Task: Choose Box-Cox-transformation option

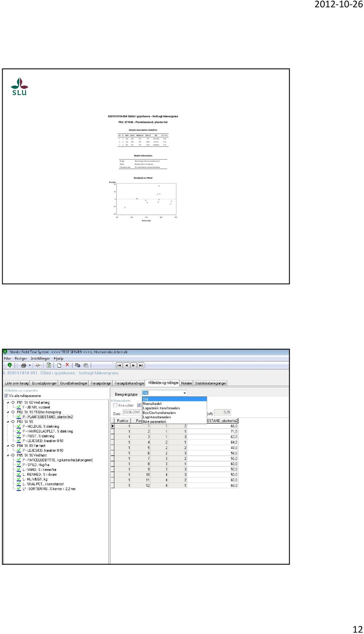Action: coord(174,413)
